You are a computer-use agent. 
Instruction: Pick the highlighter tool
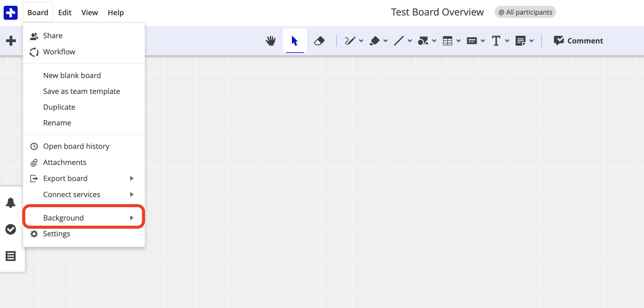(x=375, y=40)
